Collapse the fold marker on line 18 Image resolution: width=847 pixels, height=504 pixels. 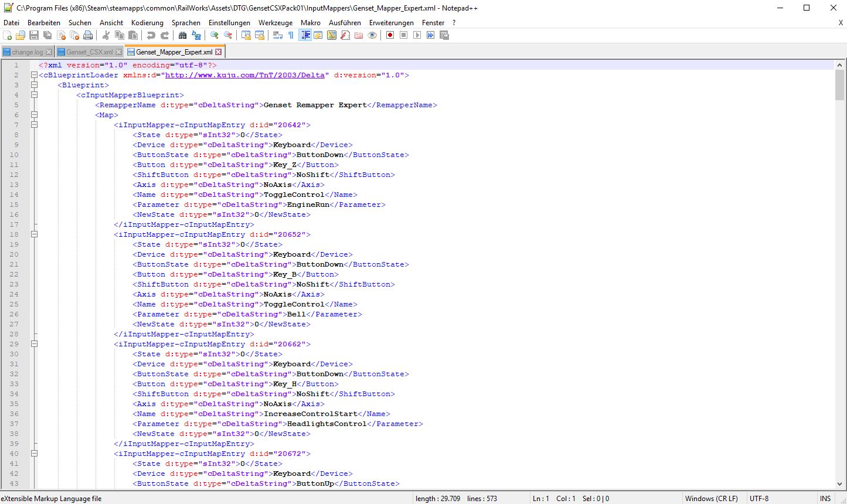[34, 234]
